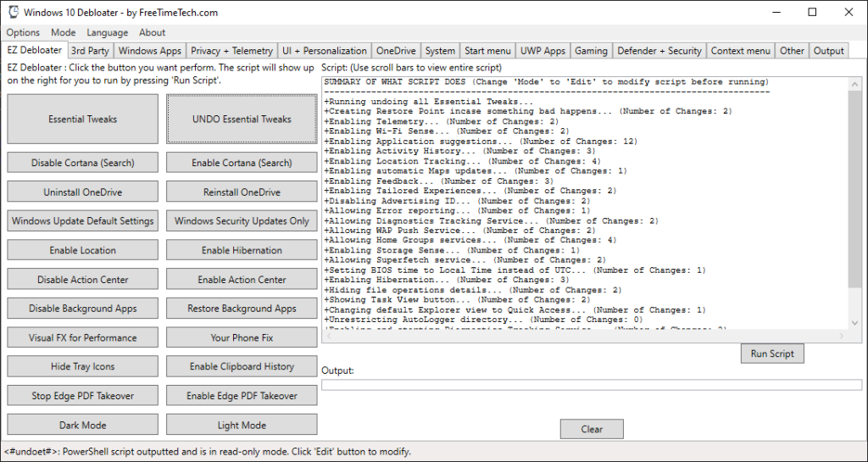Viewport: 868px width, 462px height.
Task: Switch to the Privacy + Telemetry tab
Action: (232, 51)
